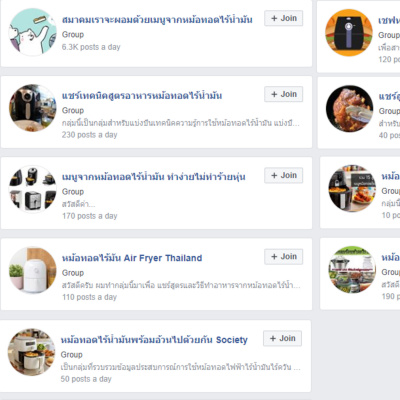Open the group title ending in Society
This screenshot has height=400, width=400.
tap(154, 340)
